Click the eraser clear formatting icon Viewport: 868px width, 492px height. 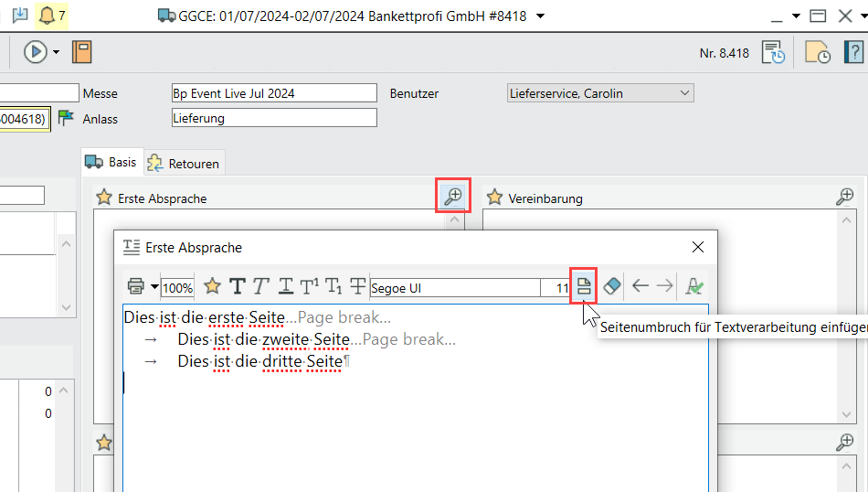click(x=612, y=286)
